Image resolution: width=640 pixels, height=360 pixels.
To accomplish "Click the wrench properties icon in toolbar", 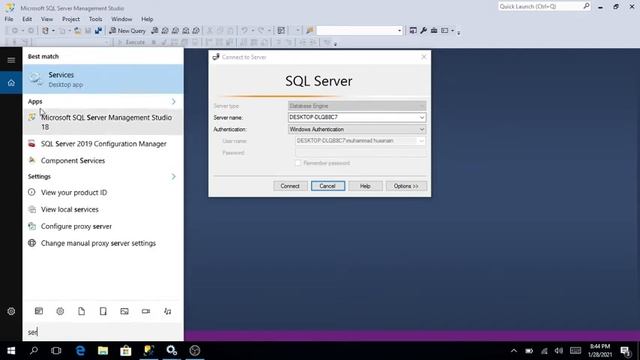I will click(423, 30).
